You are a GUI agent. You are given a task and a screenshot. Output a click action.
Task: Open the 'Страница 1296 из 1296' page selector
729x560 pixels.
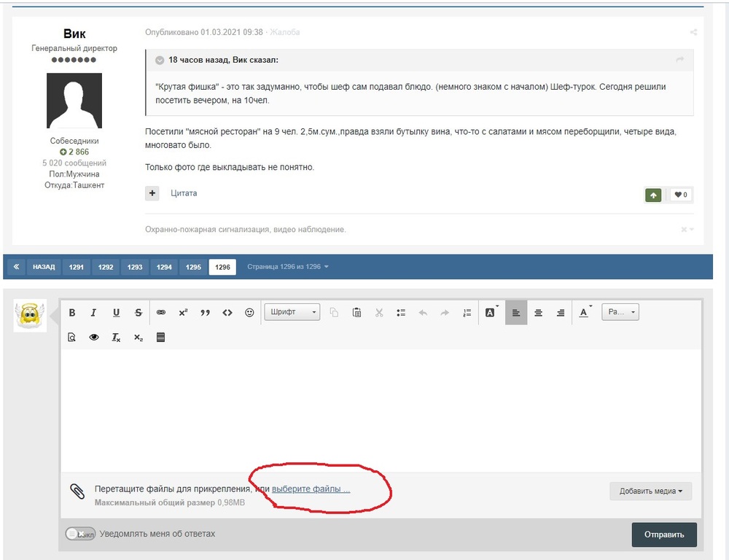(288, 267)
